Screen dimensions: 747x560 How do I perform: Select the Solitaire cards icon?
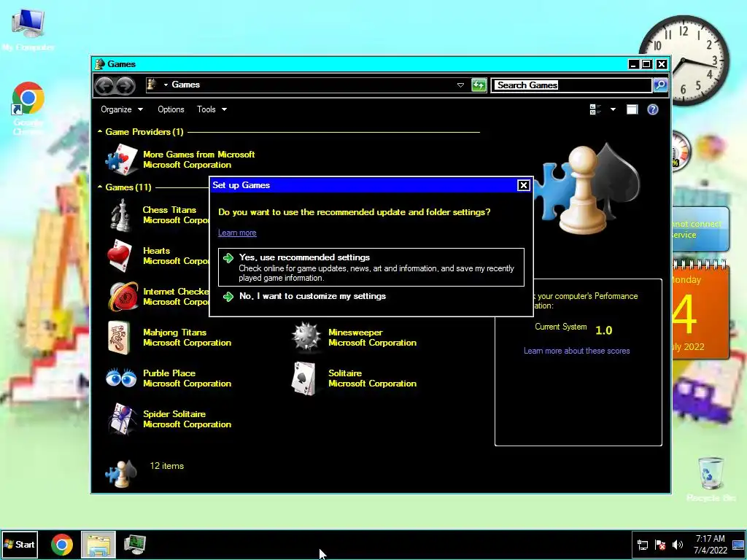point(304,378)
